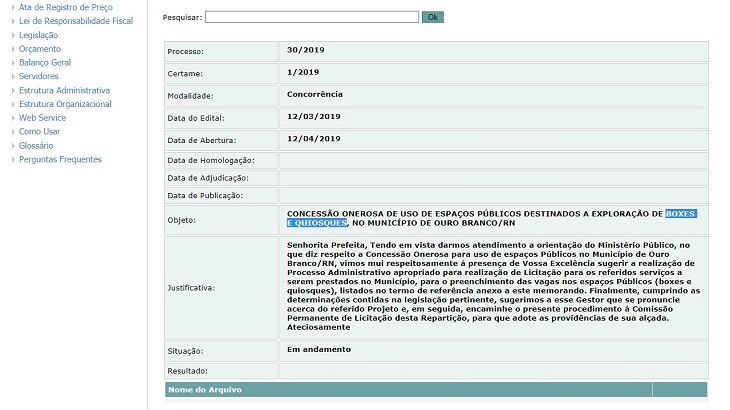This screenshot has width=730, height=410.
Task: Open Legislação menu item
Action: pyautogui.click(x=39, y=35)
